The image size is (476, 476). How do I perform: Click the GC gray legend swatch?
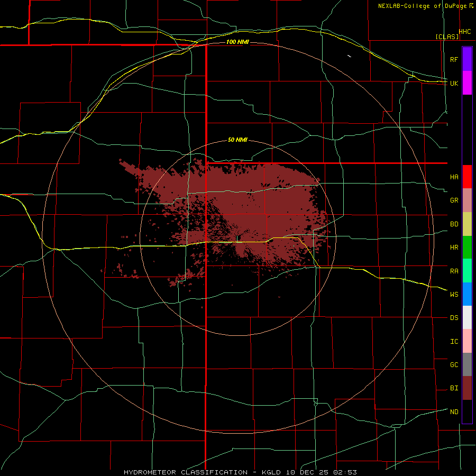click(467, 364)
